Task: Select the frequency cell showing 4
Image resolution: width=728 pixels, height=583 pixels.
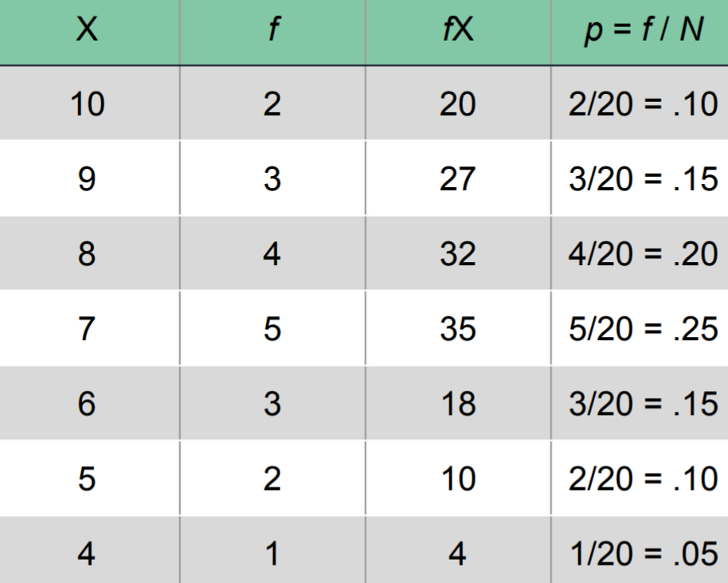Action: coord(272,253)
